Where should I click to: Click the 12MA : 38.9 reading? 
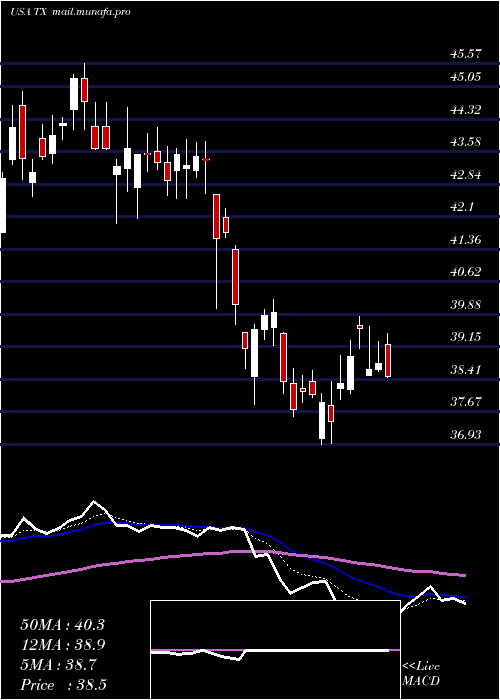[62, 645]
